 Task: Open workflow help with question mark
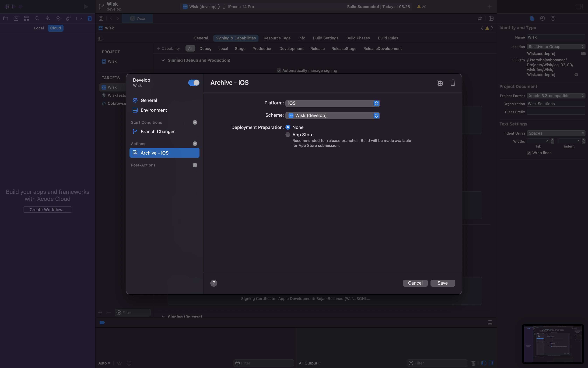[x=213, y=283]
